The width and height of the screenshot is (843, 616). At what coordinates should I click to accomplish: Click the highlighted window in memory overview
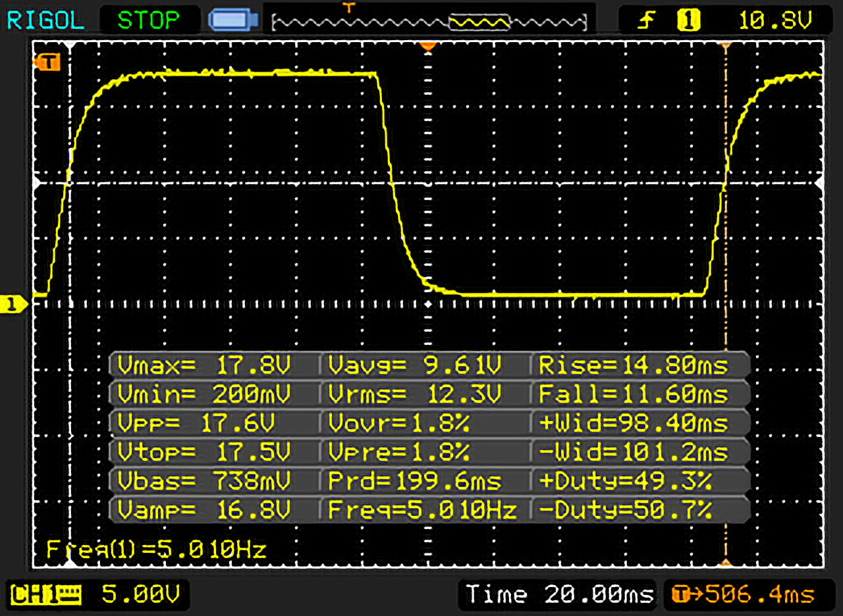coord(479,23)
